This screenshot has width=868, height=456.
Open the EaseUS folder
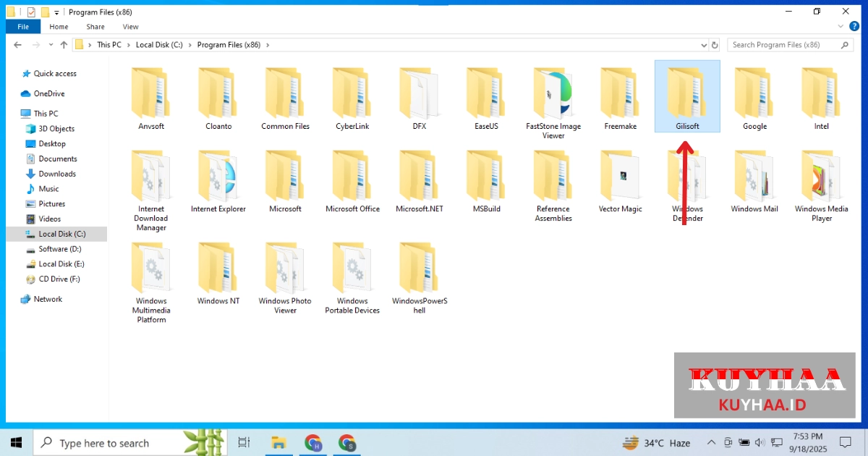[x=486, y=99]
